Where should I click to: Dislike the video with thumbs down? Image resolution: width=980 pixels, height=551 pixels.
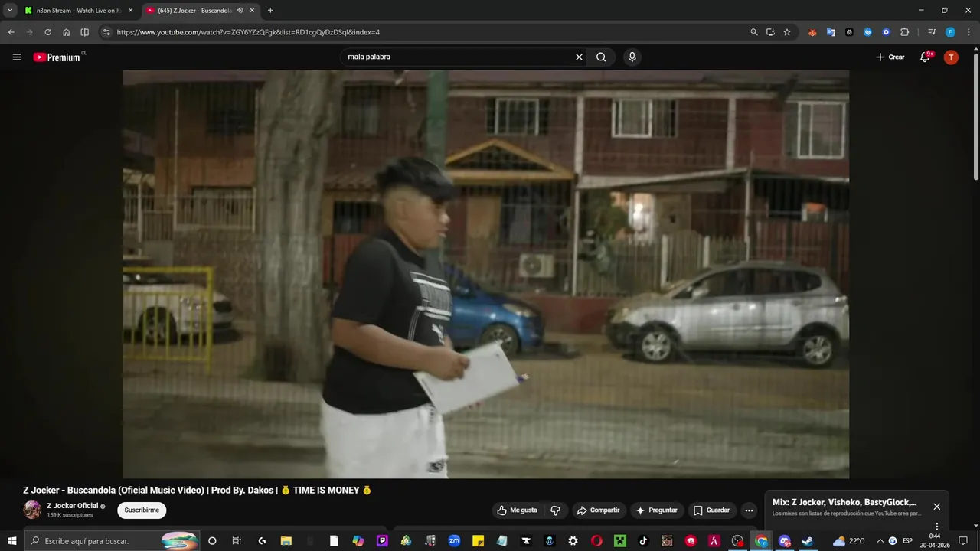tap(556, 510)
